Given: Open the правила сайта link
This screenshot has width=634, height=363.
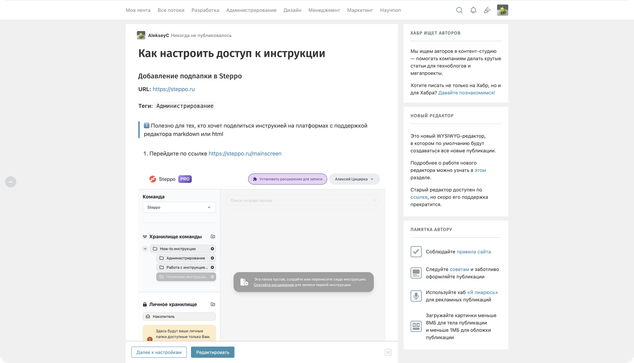Looking at the screenshot, I should pyautogui.click(x=473, y=251).
